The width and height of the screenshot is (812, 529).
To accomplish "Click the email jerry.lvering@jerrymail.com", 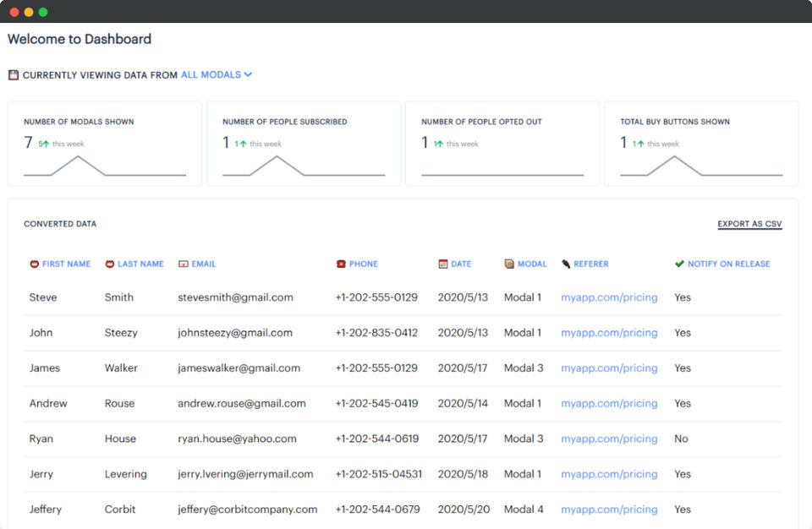I will pos(245,474).
